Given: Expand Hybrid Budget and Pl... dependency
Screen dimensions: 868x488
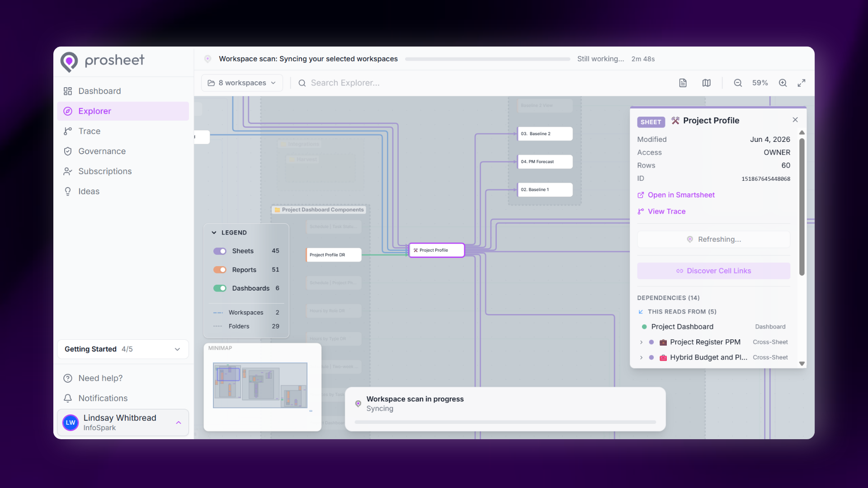Looking at the screenshot, I should 641,357.
